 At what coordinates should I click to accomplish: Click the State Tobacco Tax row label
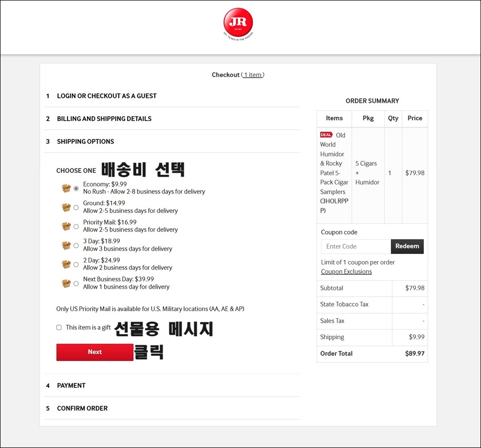click(x=344, y=304)
